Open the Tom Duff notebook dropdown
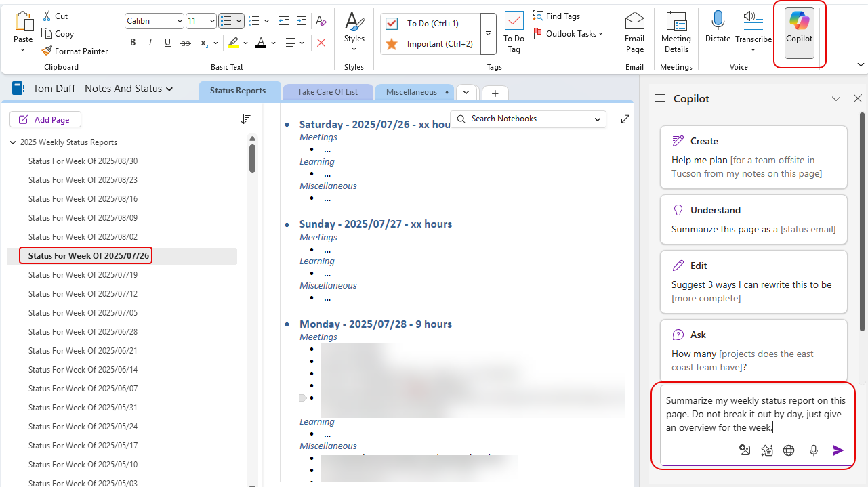Screen dimensions: 868x487 [x=169, y=89]
